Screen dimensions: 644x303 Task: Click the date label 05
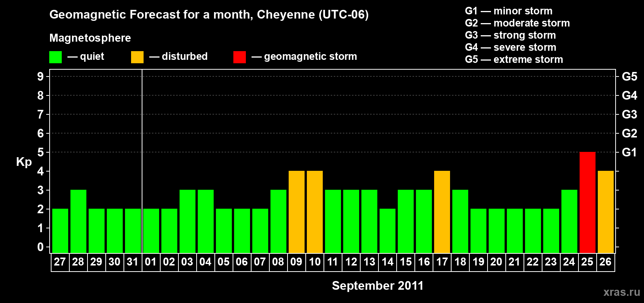pyautogui.click(x=224, y=262)
